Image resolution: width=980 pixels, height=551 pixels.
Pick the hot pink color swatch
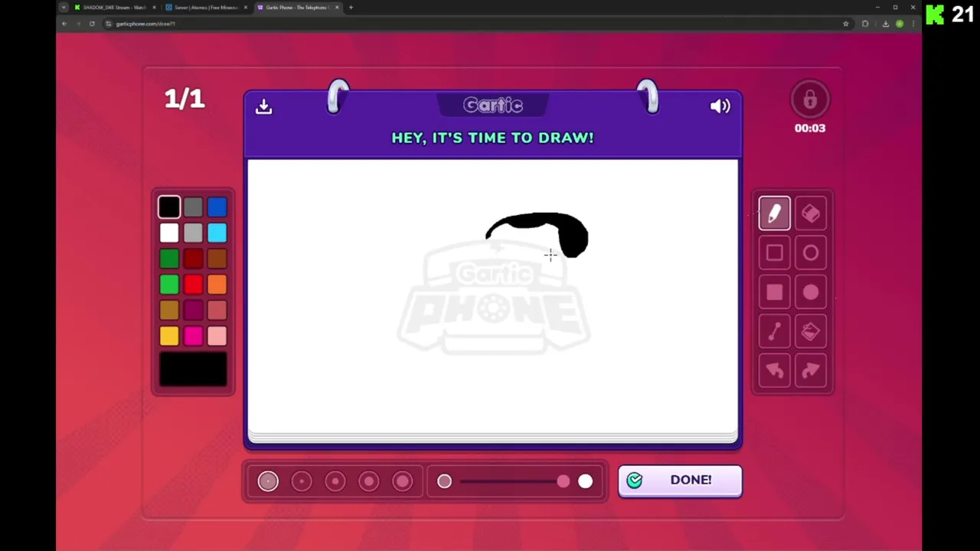[x=193, y=336]
